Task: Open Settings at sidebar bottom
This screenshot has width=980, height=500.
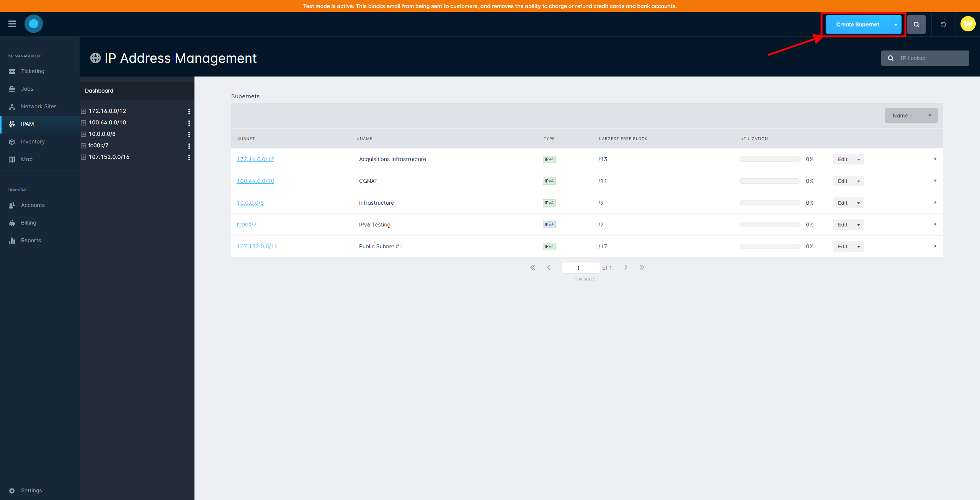Action: (x=40, y=490)
